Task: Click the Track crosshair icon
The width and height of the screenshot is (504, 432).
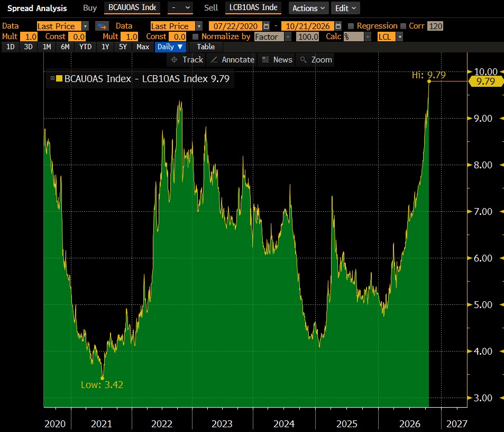Action: pyautogui.click(x=174, y=59)
